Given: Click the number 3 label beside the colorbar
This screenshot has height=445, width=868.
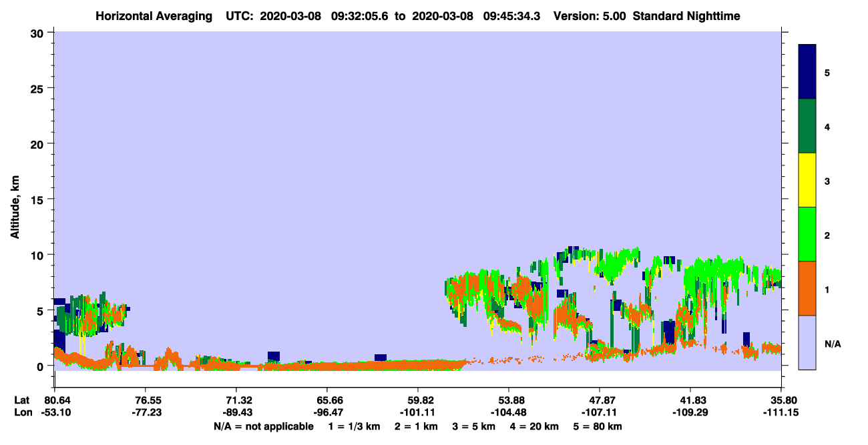Looking at the screenshot, I should tap(827, 180).
